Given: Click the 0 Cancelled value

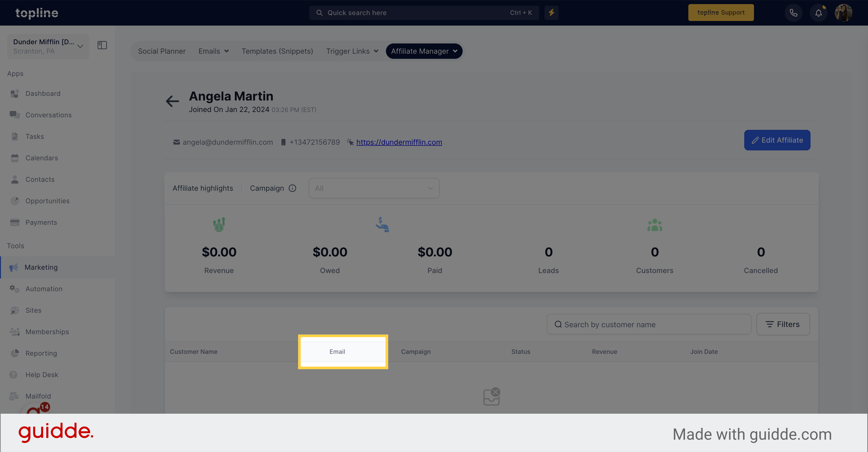Looking at the screenshot, I should point(761,252).
